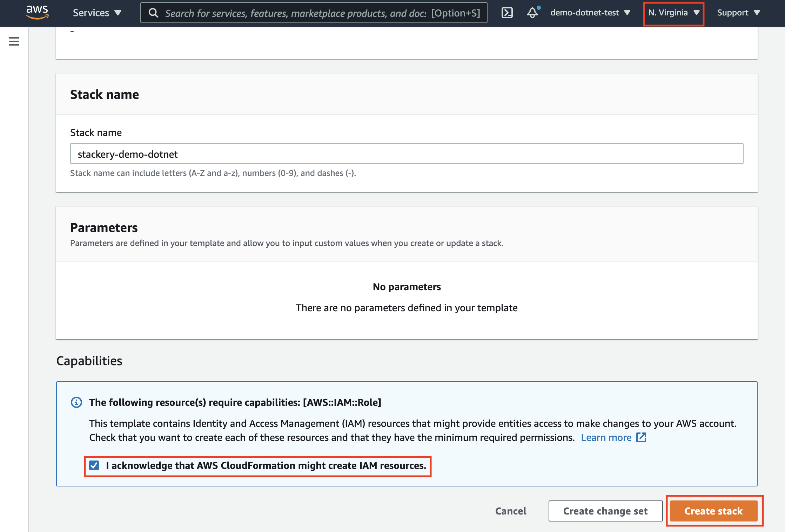785x532 pixels.
Task: Click the info icon in capabilities notice
Action: point(76,402)
